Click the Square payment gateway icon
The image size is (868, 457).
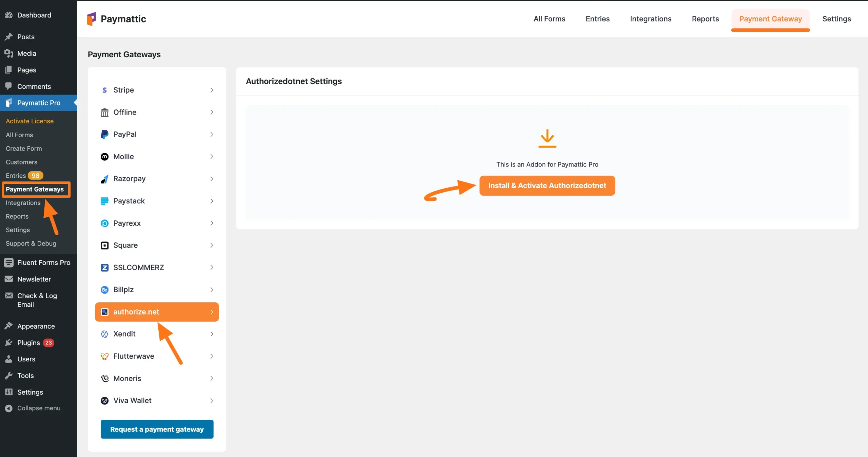(104, 245)
